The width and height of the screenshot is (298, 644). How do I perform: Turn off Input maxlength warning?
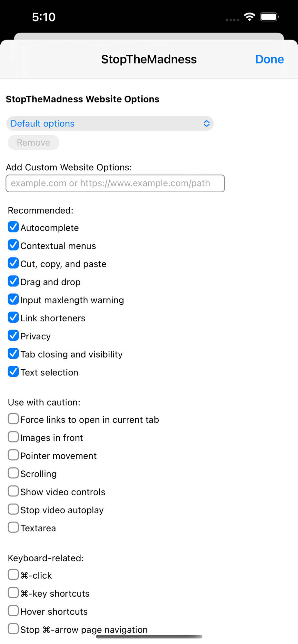(x=13, y=299)
